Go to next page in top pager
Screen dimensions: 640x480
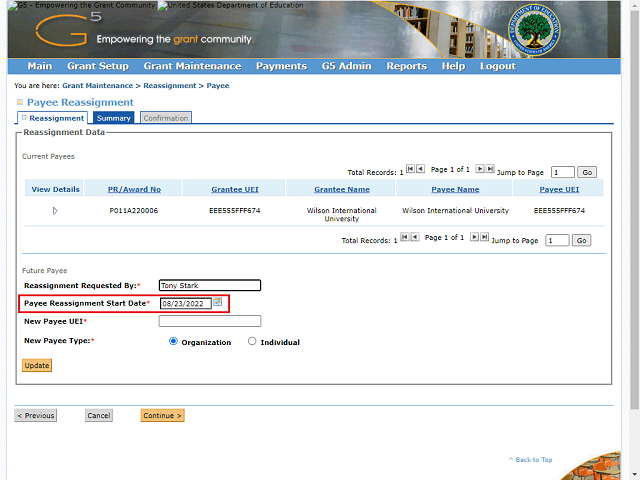[480, 169]
